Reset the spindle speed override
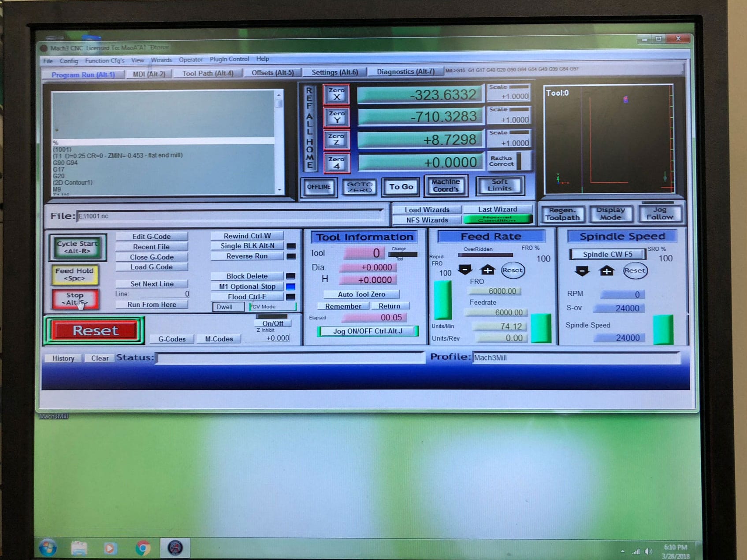747x560 pixels. [x=635, y=271]
